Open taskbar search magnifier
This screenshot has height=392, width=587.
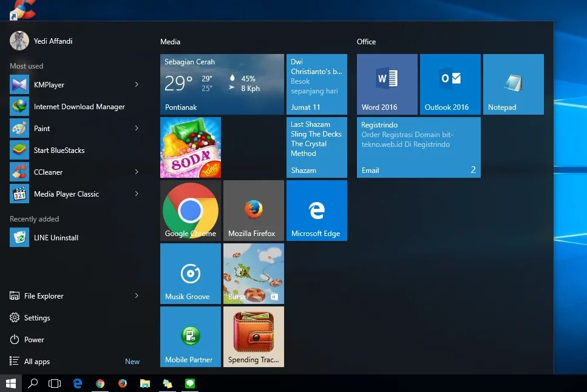pos(33,383)
